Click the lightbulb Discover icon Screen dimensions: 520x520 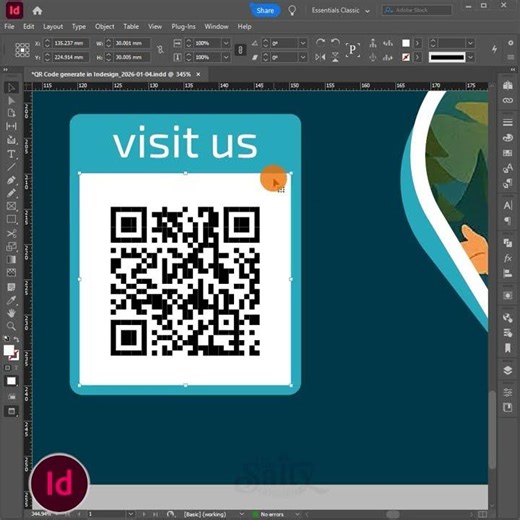[x=292, y=11]
